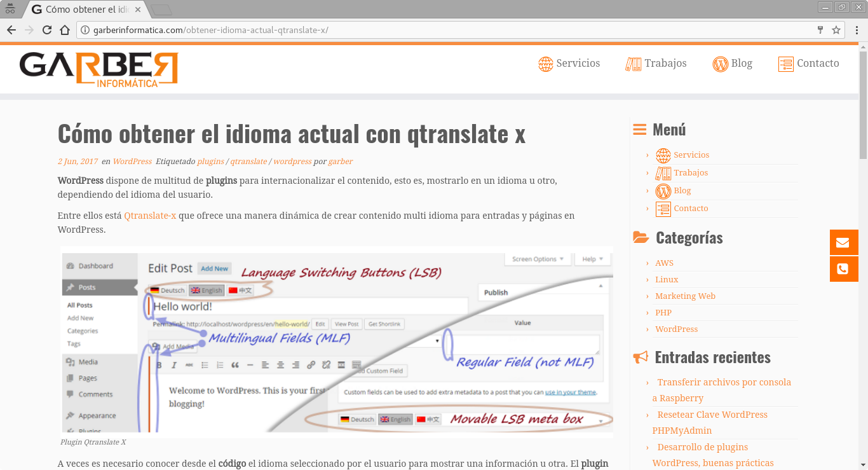
Task: Click the folder icon beside the Categorías heading
Action: [641, 237]
